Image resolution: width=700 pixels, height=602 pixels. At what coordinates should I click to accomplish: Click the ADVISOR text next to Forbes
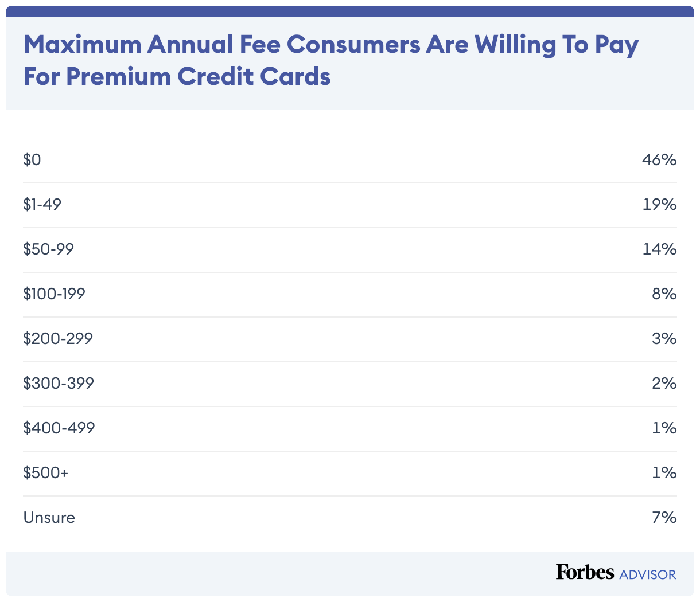pos(648,574)
